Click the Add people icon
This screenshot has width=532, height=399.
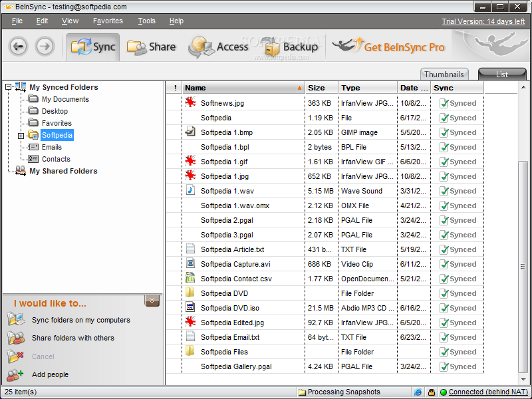click(15, 374)
